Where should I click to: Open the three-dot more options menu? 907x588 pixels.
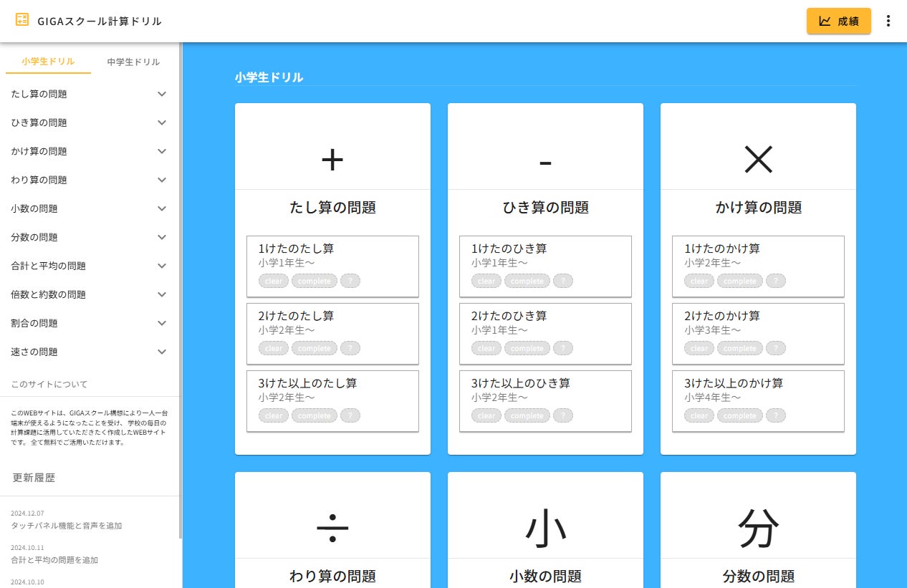888,21
